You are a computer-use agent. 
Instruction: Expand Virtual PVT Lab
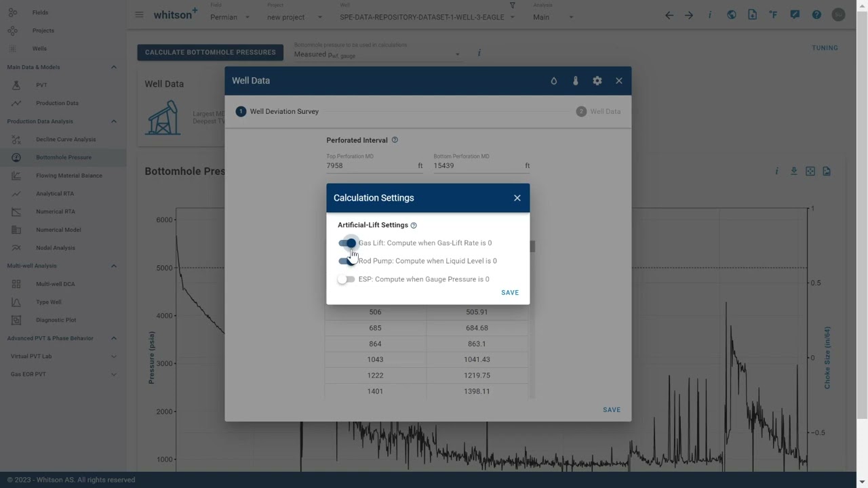(x=113, y=356)
